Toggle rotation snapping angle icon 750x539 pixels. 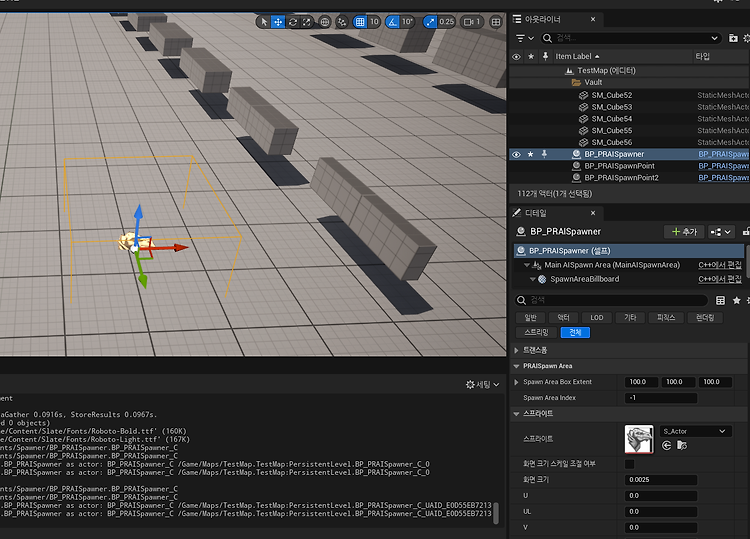click(392, 22)
